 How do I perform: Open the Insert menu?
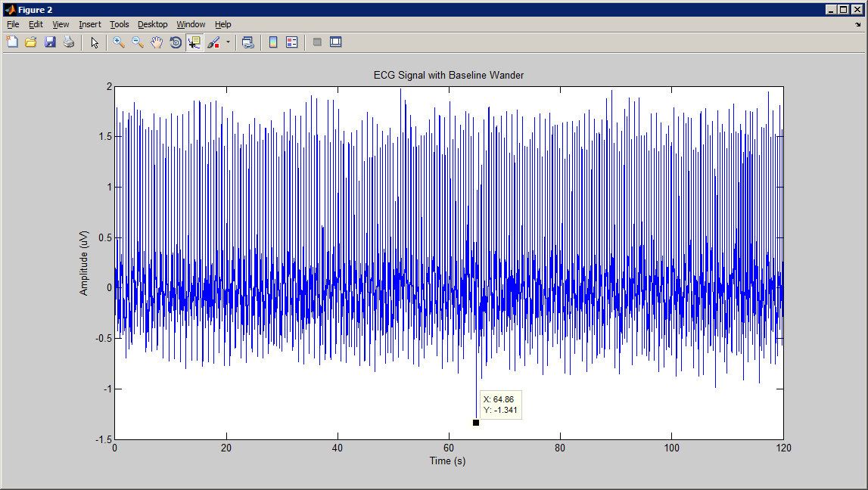89,24
